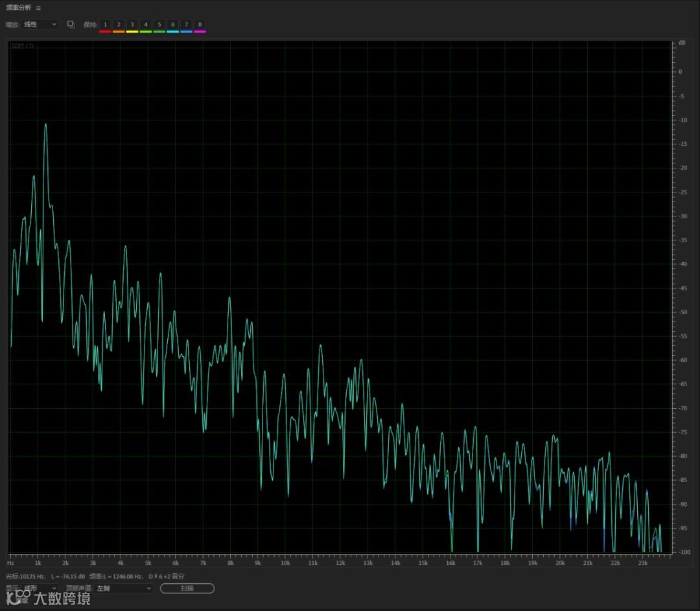The image size is (700, 611).
Task: Click the "dB" unit label on vertical axis
Action: point(682,43)
